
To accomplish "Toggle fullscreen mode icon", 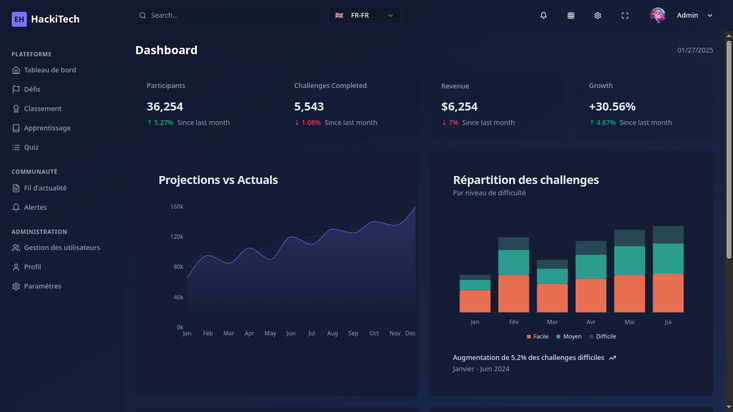I will 625,16.
